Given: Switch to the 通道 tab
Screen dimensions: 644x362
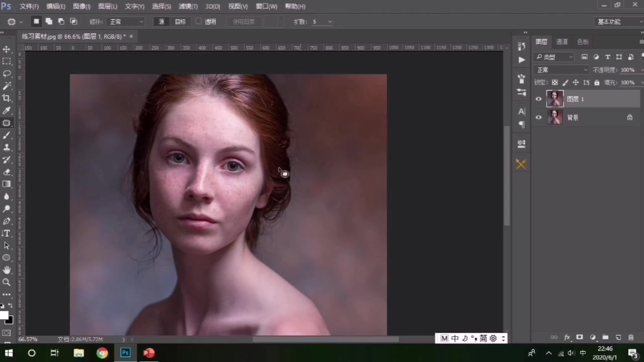Looking at the screenshot, I should click(562, 42).
